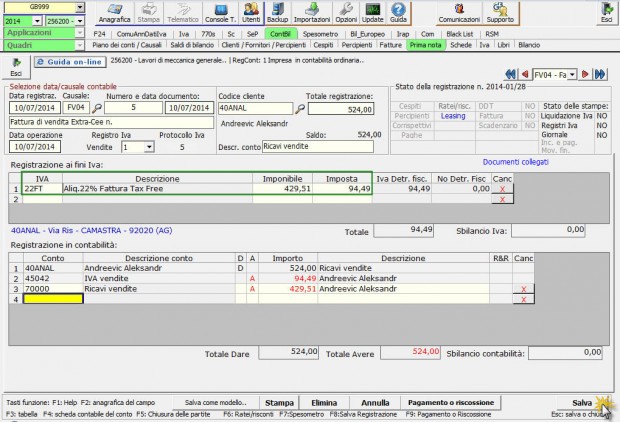The image size is (620, 422).
Task: Click the Stampa button at bottom
Action: (x=279, y=403)
